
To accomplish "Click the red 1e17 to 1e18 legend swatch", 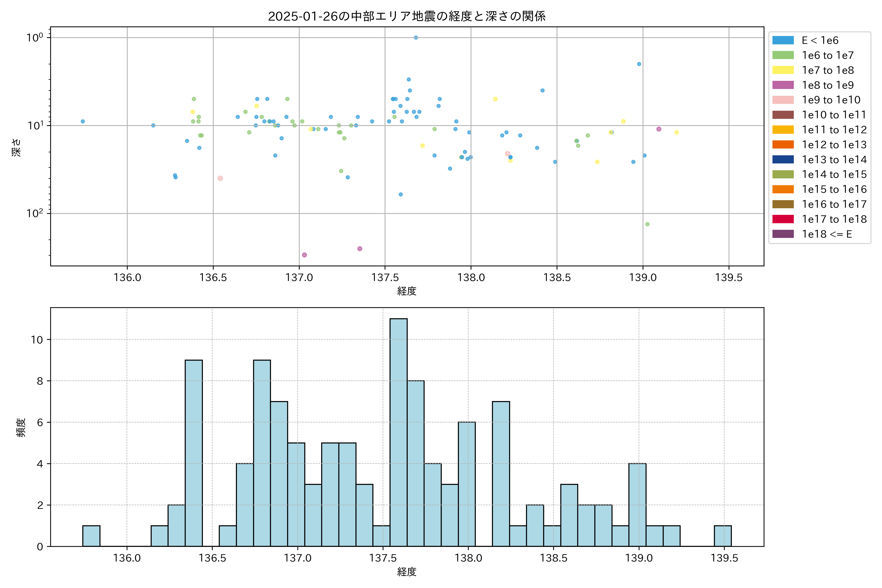I will tap(783, 219).
